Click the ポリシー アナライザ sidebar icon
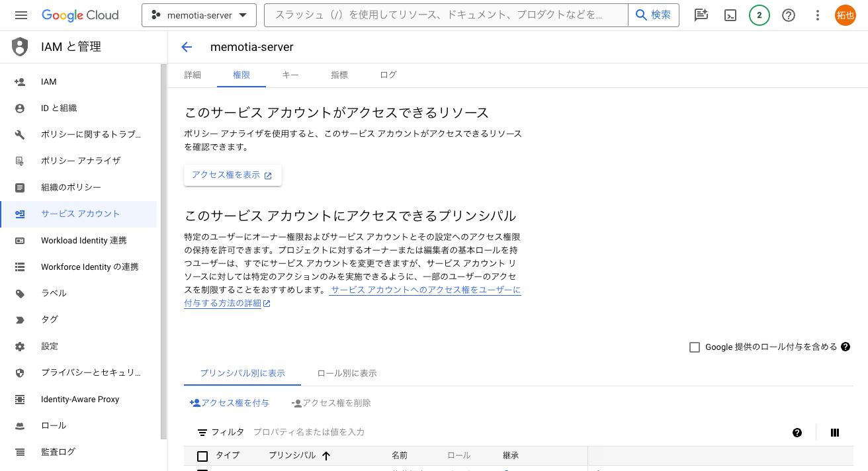The width and height of the screenshot is (868, 471). pos(20,161)
